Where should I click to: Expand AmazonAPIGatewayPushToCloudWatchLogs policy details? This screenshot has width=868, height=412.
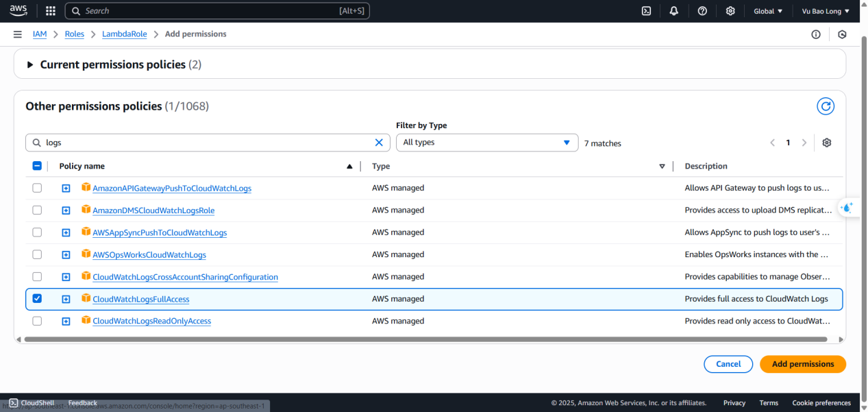point(66,189)
